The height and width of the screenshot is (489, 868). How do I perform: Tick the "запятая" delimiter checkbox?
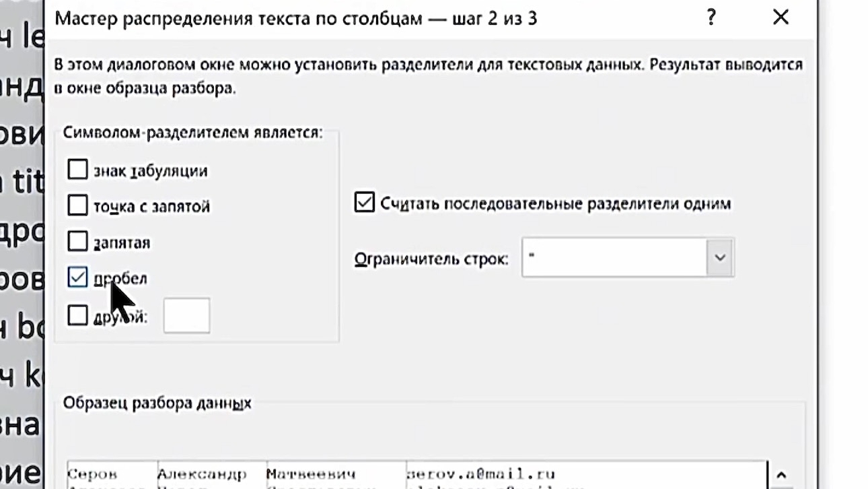click(78, 241)
